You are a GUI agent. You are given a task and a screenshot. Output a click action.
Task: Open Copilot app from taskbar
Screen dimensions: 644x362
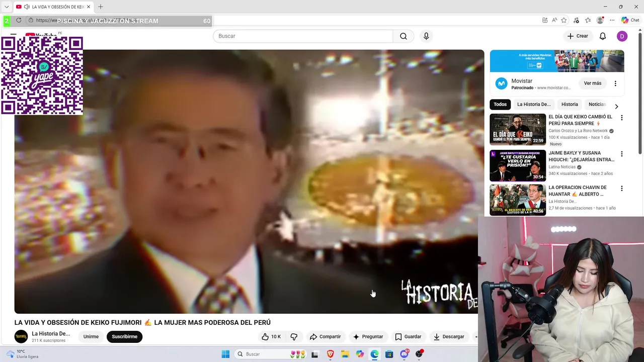pyautogui.click(x=360, y=354)
